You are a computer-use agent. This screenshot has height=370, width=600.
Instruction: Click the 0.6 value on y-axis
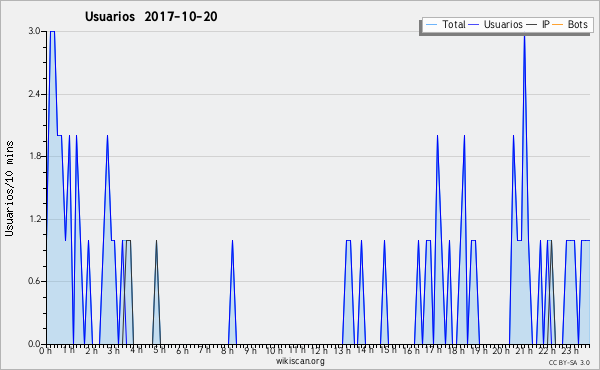point(34,281)
